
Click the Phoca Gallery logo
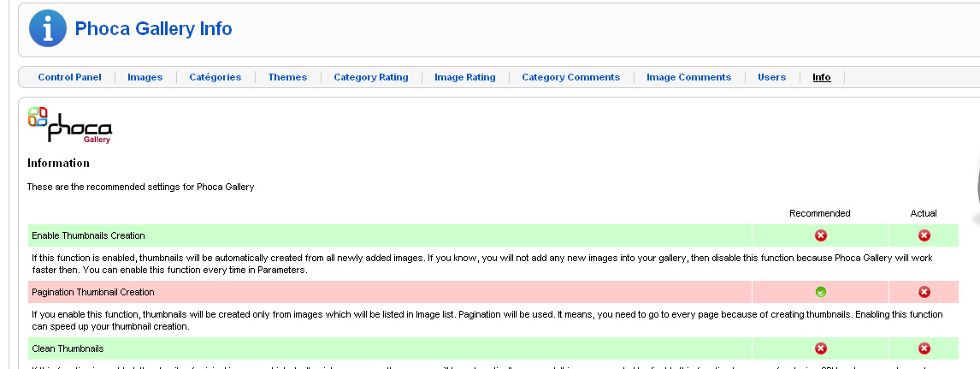70,125
